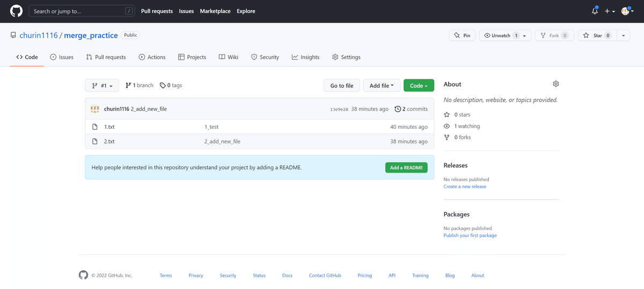
Task: Open commit hash 13e9e28
Action: (x=339, y=109)
